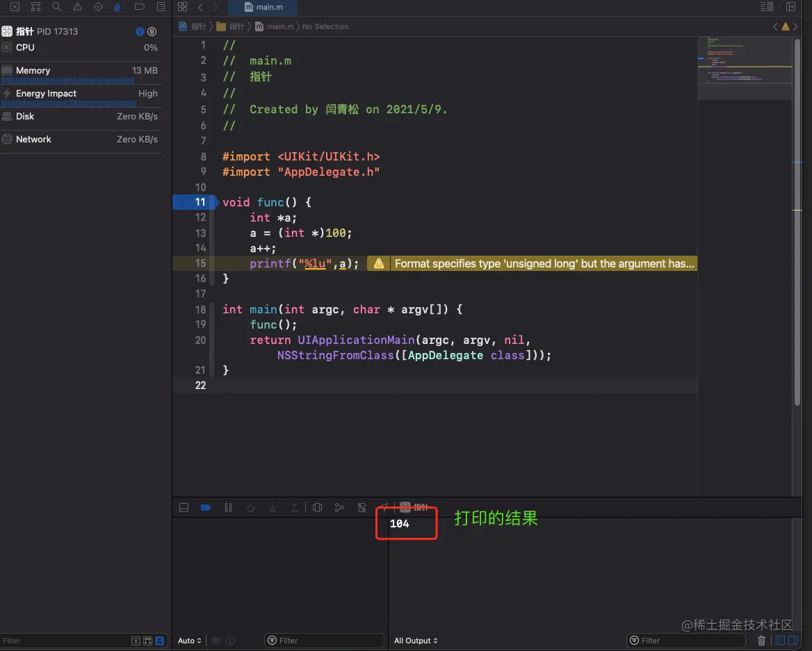The image size is (812, 651).
Task: Open the editor options lines icon
Action: point(766,7)
